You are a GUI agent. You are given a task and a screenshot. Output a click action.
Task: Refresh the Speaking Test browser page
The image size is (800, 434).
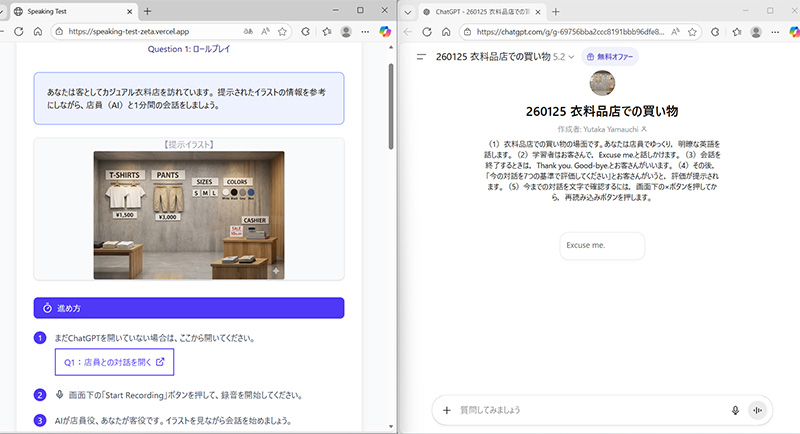19,32
